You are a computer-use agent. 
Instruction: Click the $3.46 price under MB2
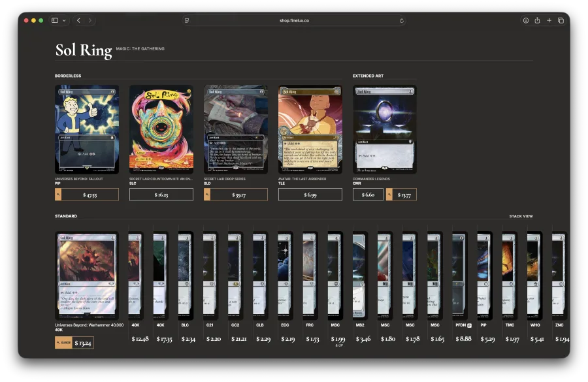[363, 339]
